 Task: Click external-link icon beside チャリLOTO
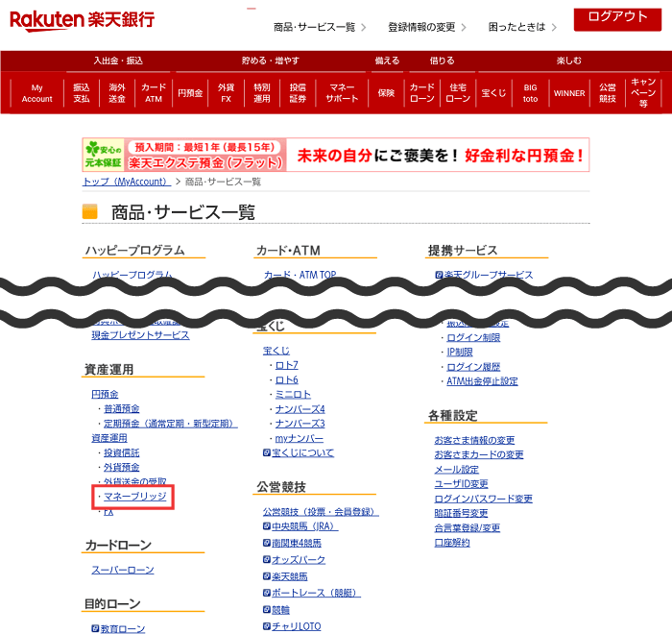pyautogui.click(x=267, y=626)
